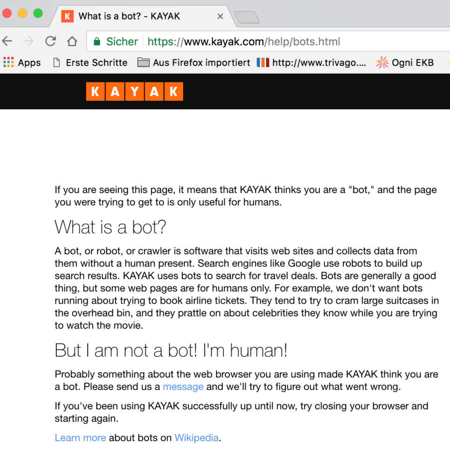450x476 pixels.
Task: Go back to the previous page
Action: [x=7, y=41]
